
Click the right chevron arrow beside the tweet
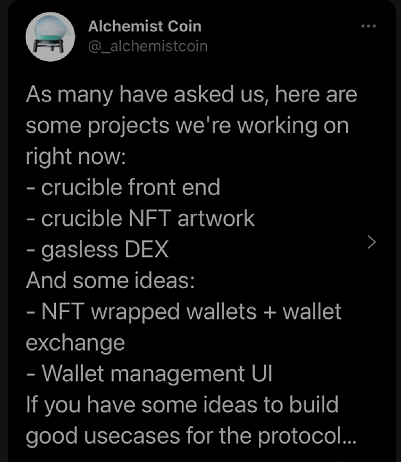point(371,242)
